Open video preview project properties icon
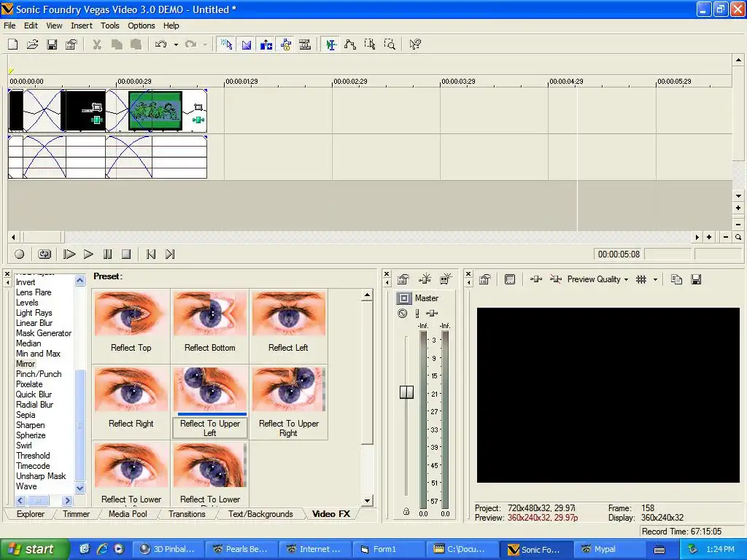Screen dimensions: 747x560 click(x=485, y=279)
